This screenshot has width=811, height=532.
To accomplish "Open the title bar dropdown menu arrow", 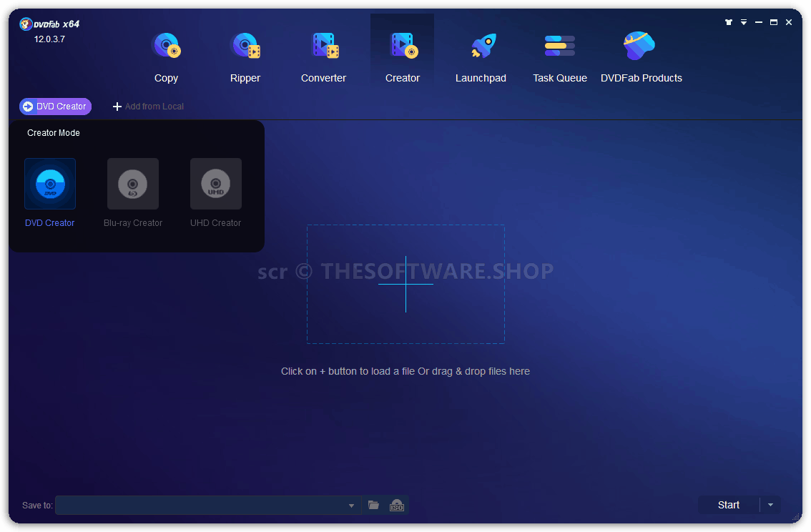I will [x=744, y=22].
